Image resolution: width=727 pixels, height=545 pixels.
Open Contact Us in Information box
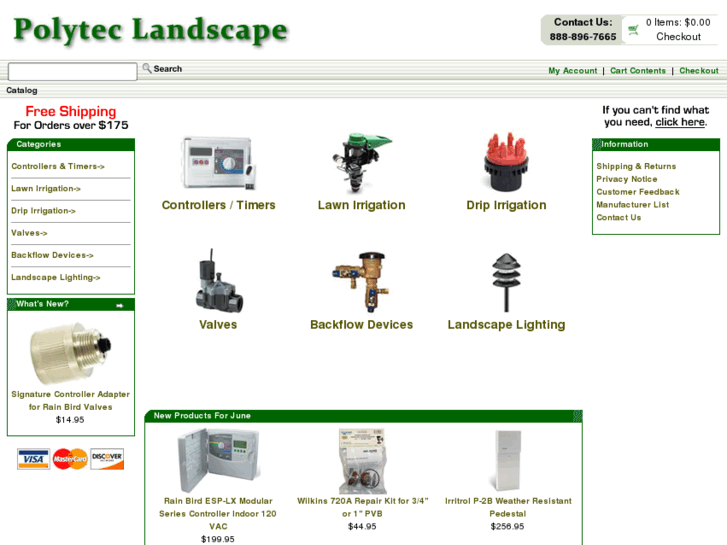[619, 218]
